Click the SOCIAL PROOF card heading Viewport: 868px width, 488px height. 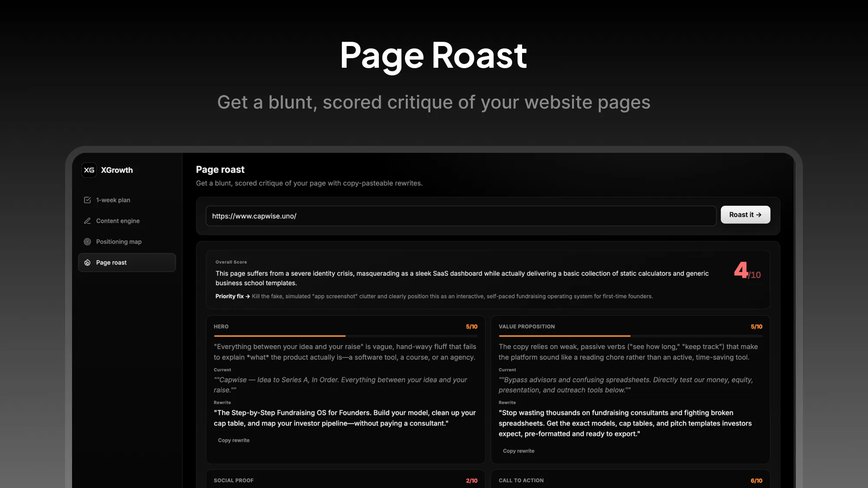click(x=233, y=481)
